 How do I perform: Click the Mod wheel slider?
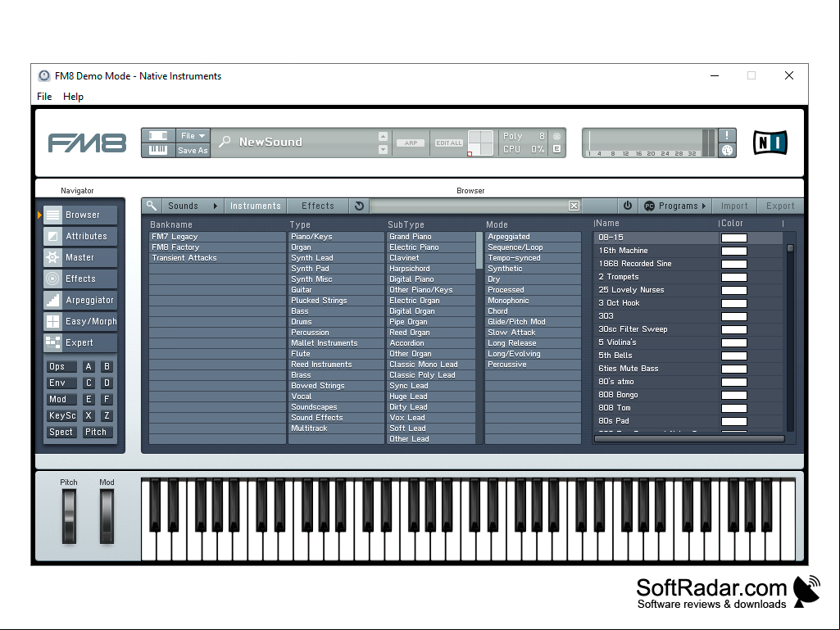tap(107, 516)
